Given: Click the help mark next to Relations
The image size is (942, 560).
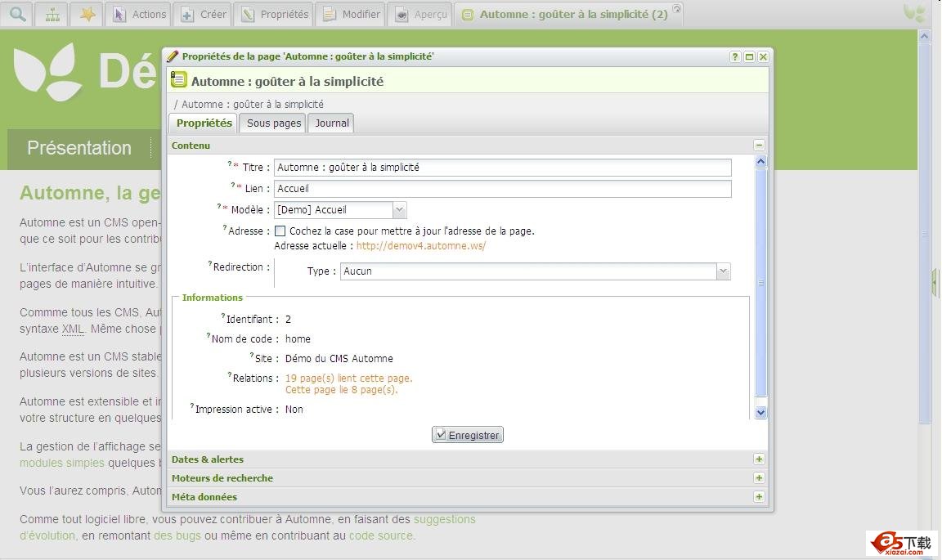Looking at the screenshot, I should (230, 375).
